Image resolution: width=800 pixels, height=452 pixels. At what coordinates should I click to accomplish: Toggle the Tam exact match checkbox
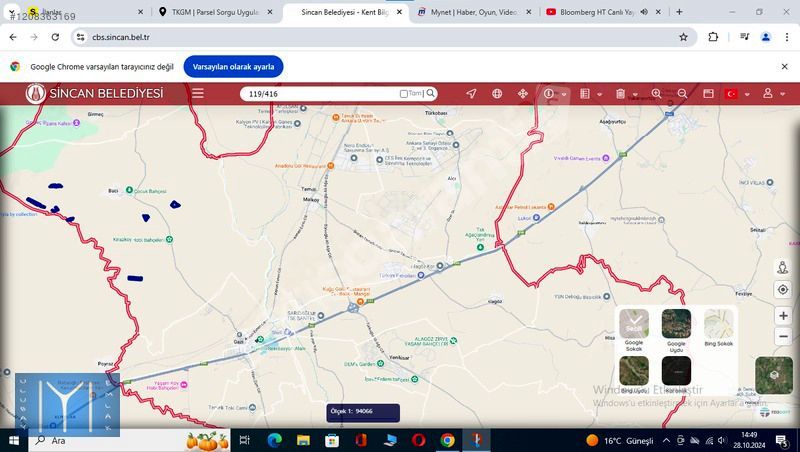click(x=404, y=94)
